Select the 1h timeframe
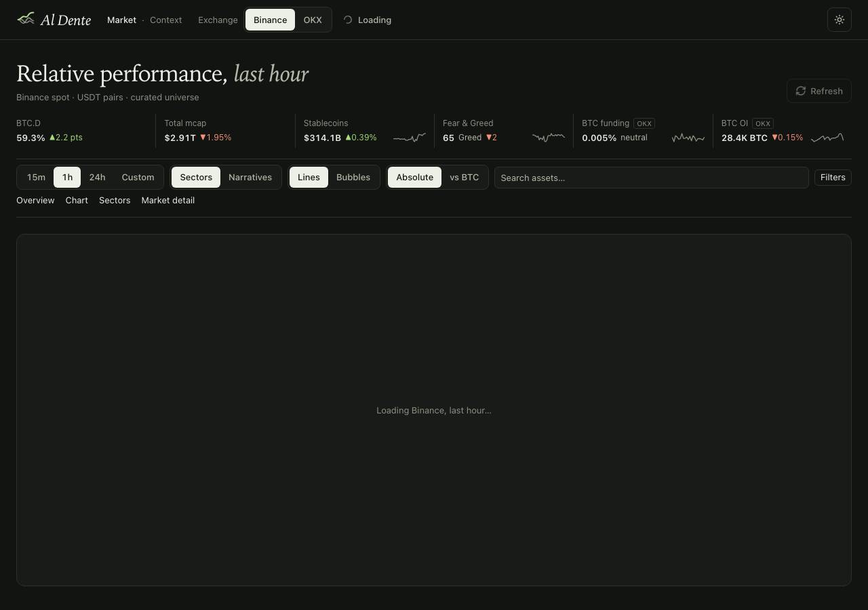This screenshot has height=610, width=868. 67,177
